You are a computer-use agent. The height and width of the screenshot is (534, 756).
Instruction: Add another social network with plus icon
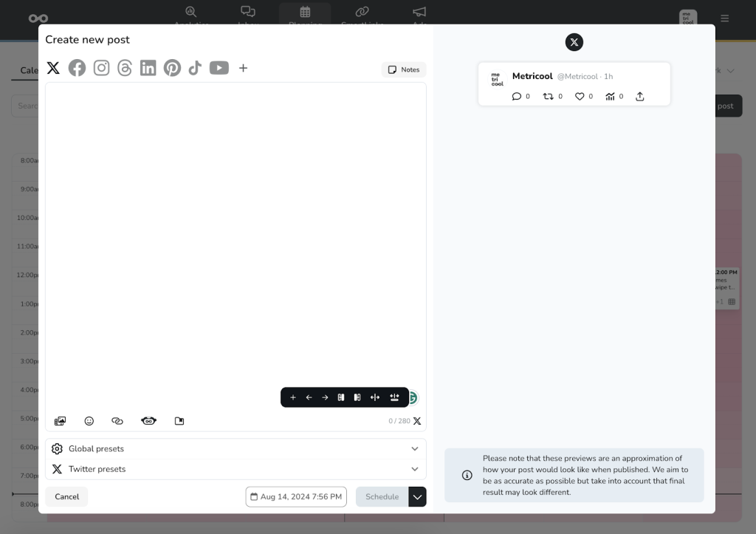point(244,68)
